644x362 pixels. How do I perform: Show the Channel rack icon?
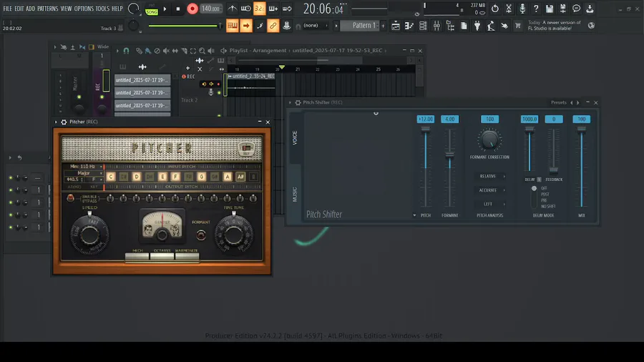point(423,26)
